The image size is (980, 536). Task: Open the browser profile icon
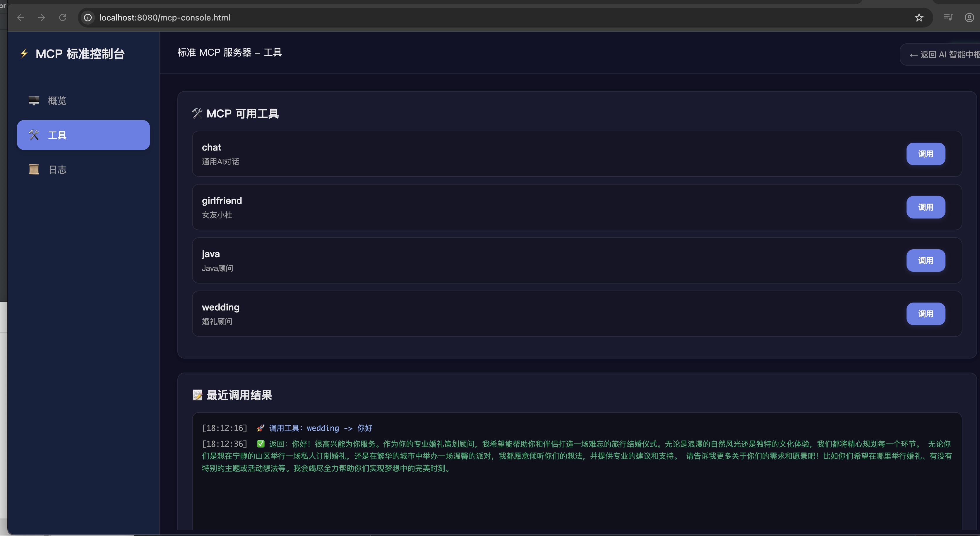(x=969, y=18)
